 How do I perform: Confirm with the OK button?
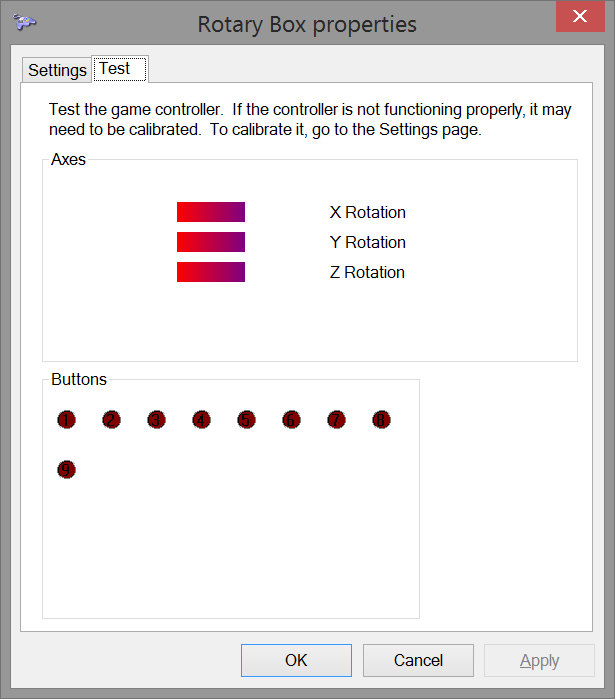(296, 660)
